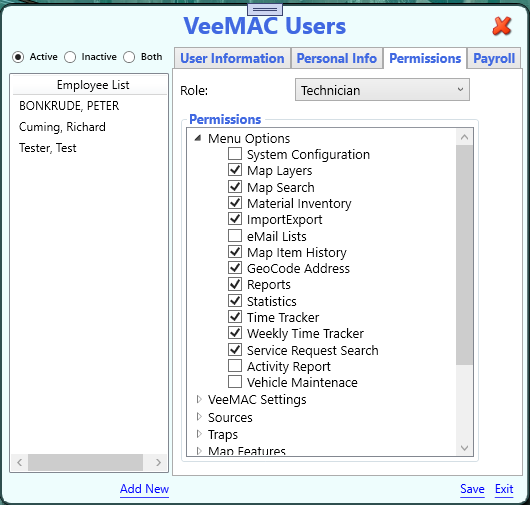Click permissions list scroll up arrow
Image resolution: width=530 pixels, height=505 pixels.
464,137
